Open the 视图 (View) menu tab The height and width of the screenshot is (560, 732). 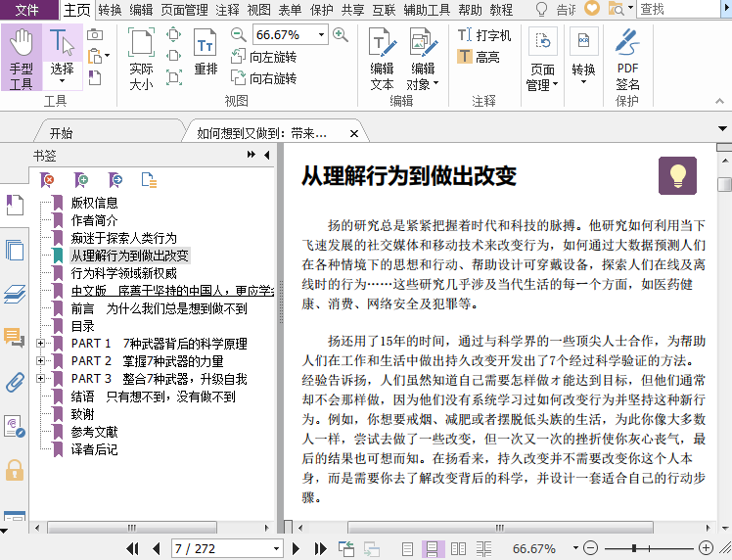[258, 10]
